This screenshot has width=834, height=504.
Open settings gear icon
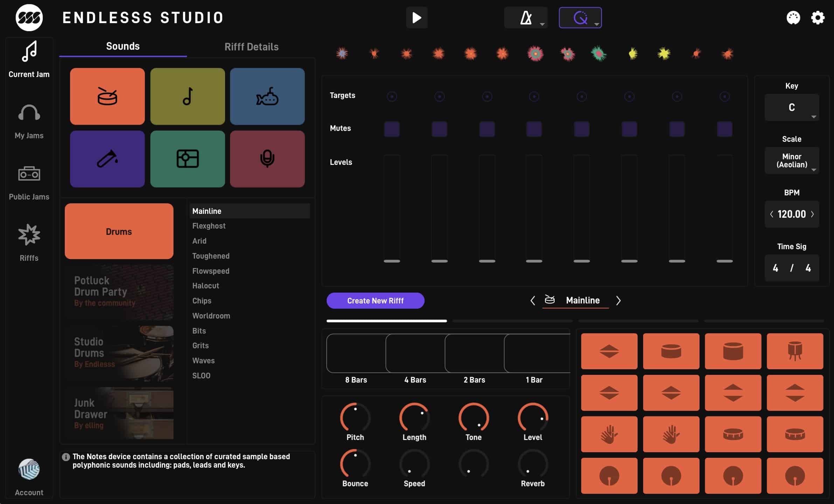point(818,17)
